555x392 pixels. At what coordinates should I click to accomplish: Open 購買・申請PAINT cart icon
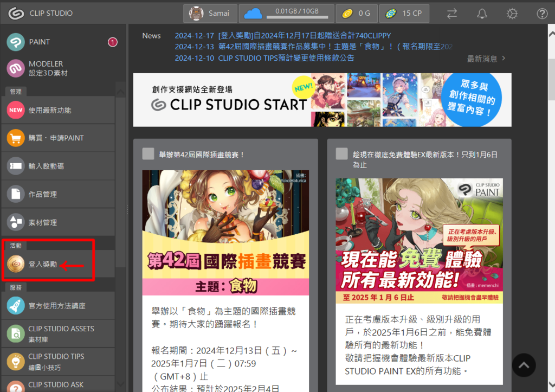coord(16,138)
